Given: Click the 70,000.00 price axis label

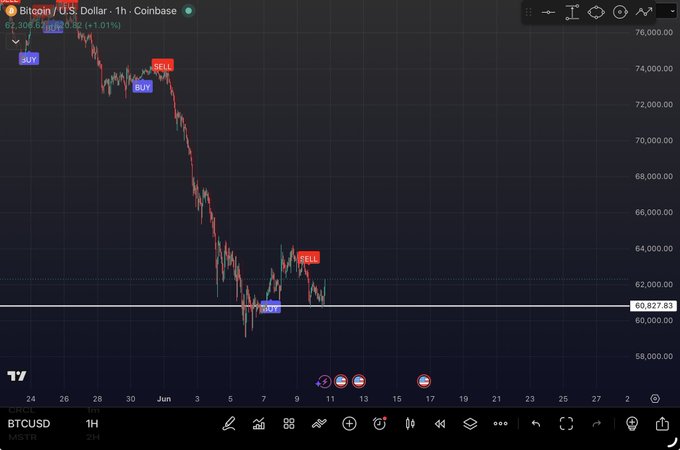Looking at the screenshot, I should pos(654,140).
